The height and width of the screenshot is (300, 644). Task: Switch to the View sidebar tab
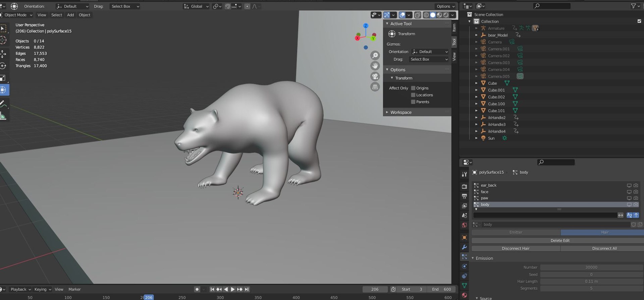point(454,56)
